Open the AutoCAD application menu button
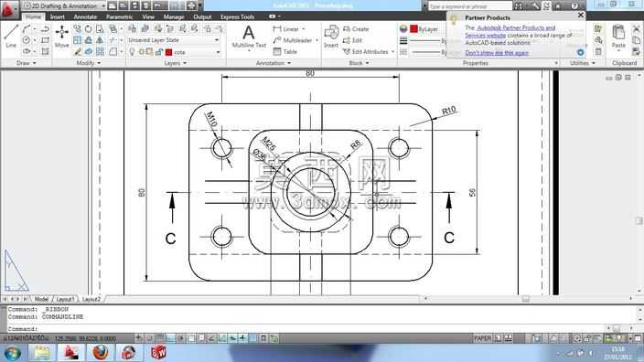Viewport: 644px width, 362px height. coord(8,9)
